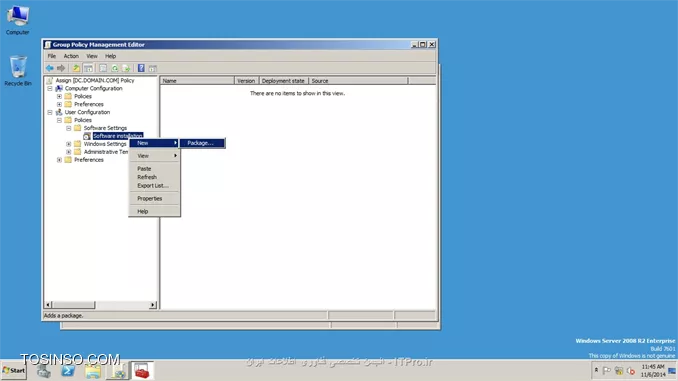The width and height of the screenshot is (678, 381).
Task: Click the tree pane scroll left arrow
Action: (48, 305)
